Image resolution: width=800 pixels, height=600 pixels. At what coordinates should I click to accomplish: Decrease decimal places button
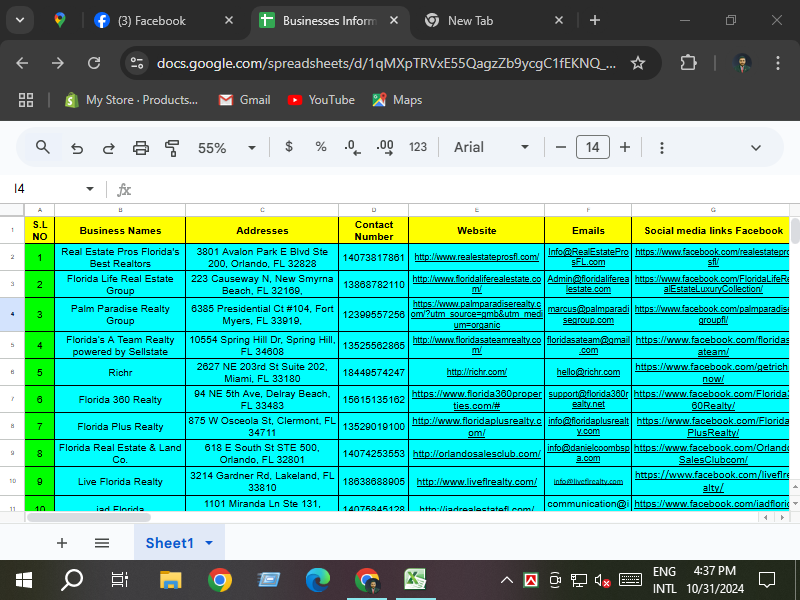[352, 147]
